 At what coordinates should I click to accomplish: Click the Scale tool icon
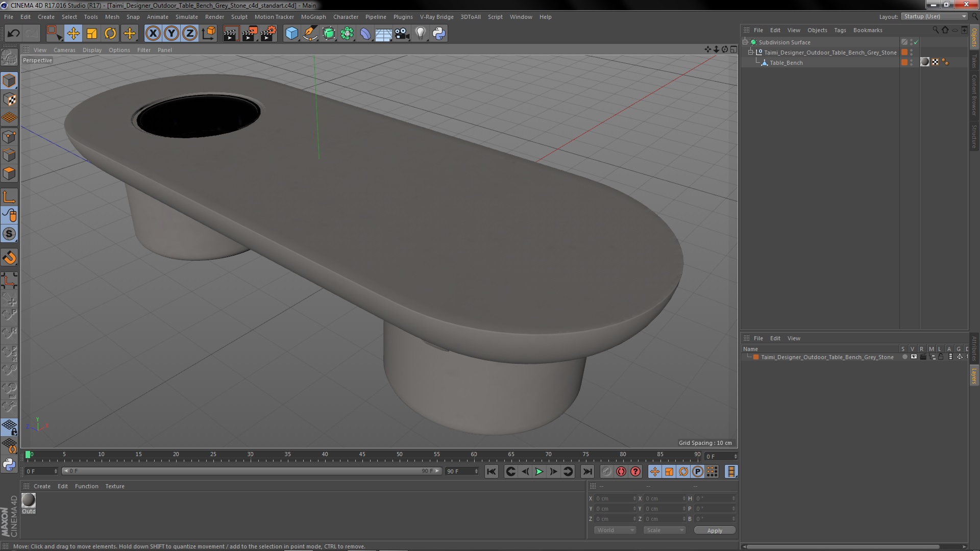tap(92, 34)
